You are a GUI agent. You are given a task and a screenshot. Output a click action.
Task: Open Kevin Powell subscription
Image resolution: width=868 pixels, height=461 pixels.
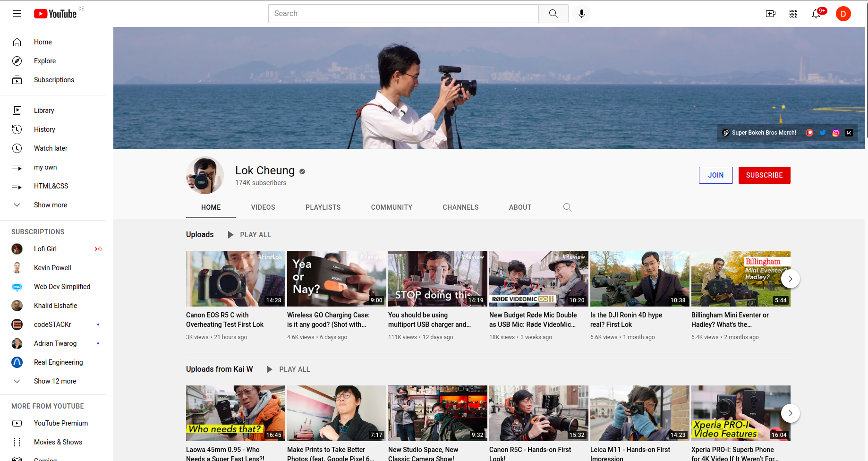tap(53, 268)
